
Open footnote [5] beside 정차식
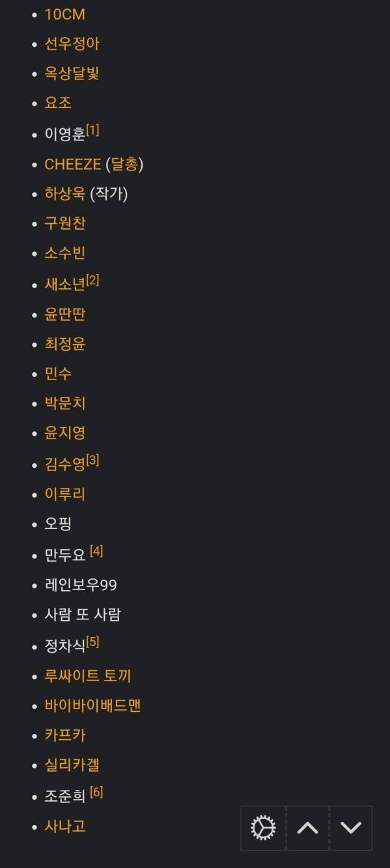pos(92,642)
